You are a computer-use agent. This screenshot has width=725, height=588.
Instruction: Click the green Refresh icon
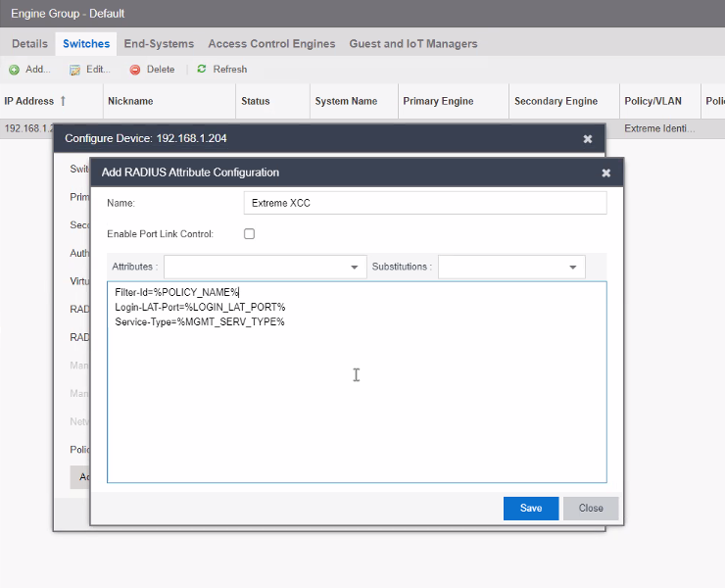click(x=202, y=70)
